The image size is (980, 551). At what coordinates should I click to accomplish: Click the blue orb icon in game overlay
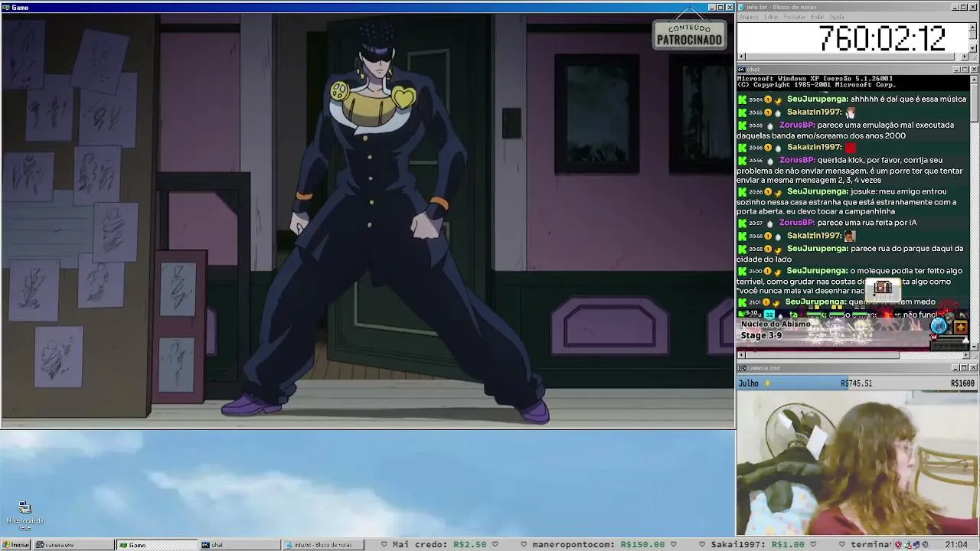coord(939,326)
